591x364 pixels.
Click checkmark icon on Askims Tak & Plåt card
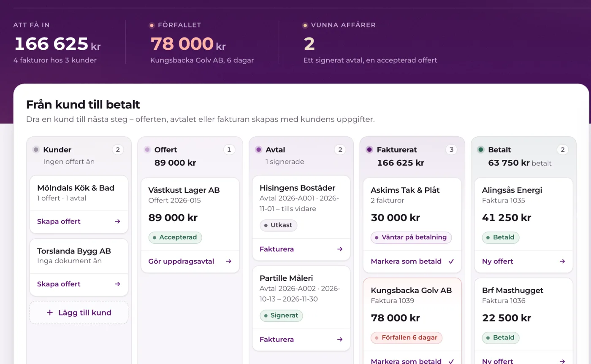[451, 261]
